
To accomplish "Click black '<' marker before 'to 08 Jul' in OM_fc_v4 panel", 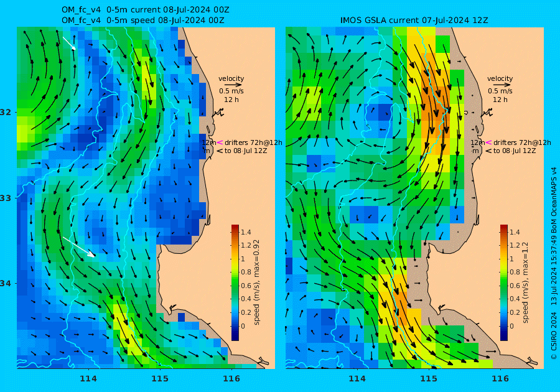I will point(220,151).
